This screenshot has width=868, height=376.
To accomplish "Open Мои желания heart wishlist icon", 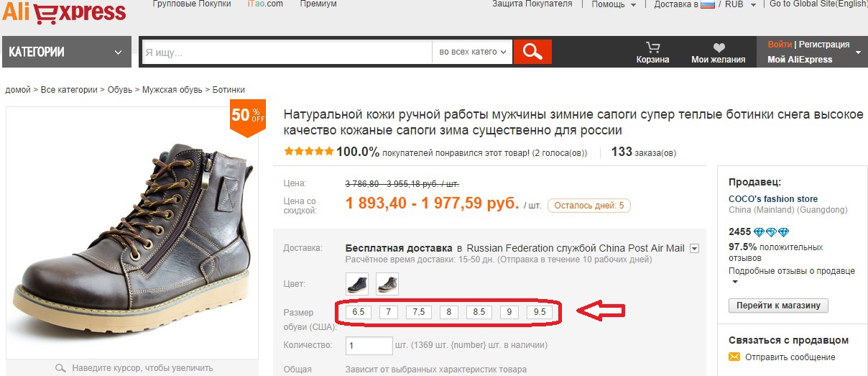I will coord(719,47).
